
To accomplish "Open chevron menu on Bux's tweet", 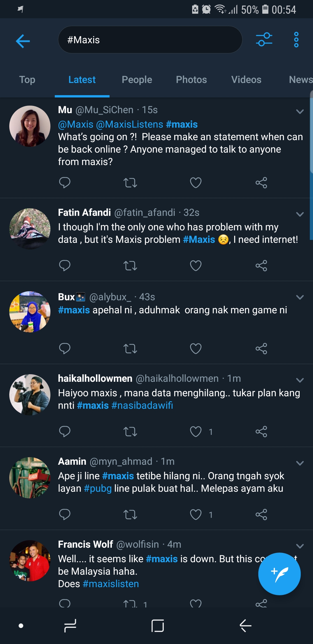I will point(300,297).
